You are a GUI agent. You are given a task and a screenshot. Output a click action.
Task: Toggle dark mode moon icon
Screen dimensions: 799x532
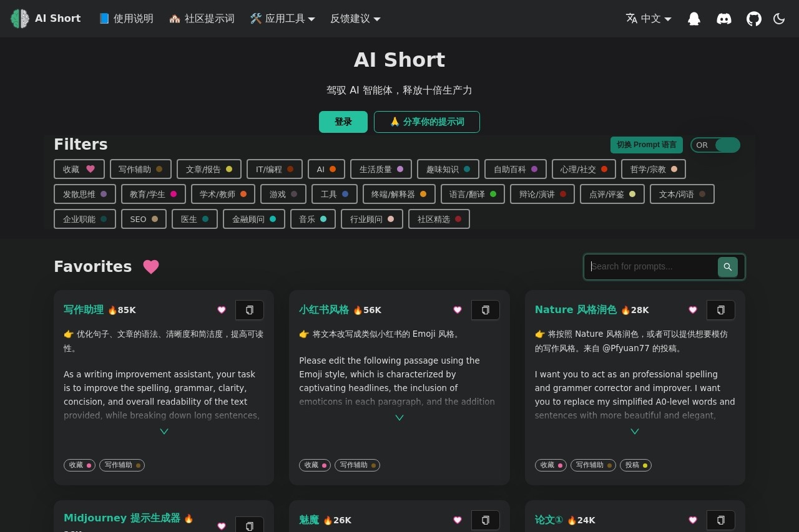pos(779,19)
